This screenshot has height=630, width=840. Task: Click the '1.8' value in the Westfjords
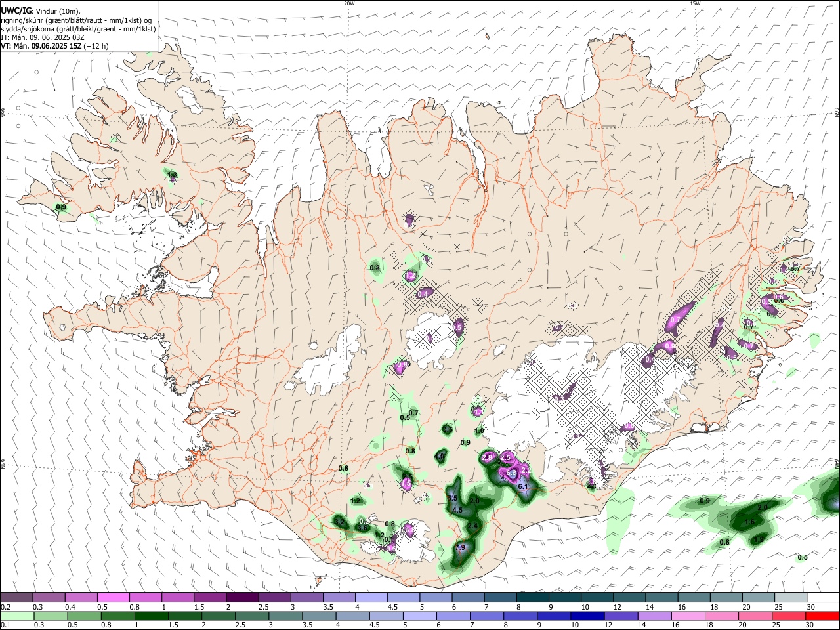(173, 175)
